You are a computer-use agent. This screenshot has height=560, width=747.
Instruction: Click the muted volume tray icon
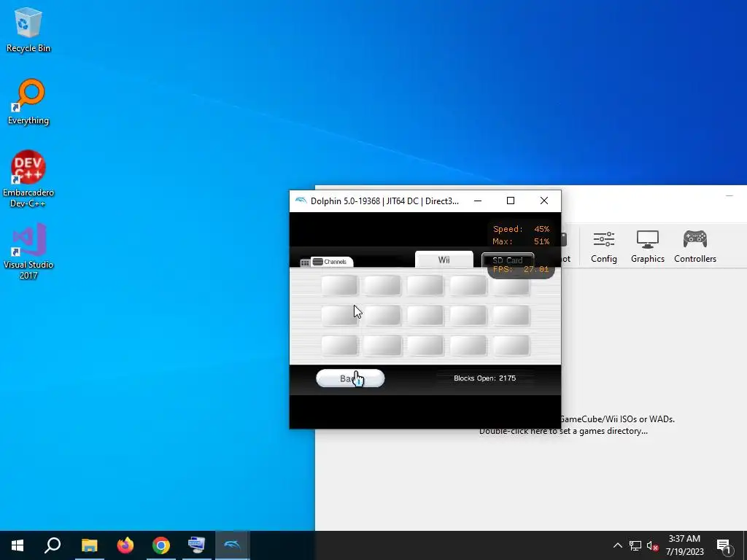652,545
